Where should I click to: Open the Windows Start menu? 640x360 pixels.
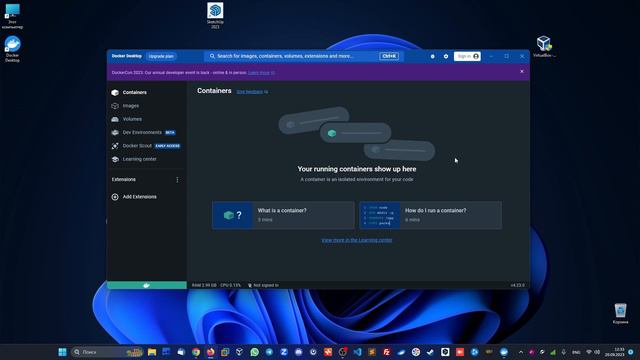(x=62, y=352)
